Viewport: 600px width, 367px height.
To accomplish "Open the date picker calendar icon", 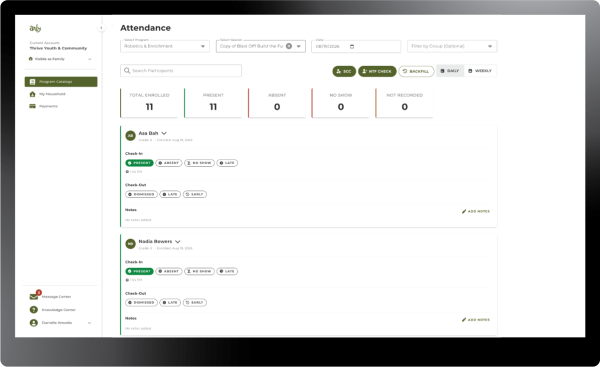I will coord(352,46).
